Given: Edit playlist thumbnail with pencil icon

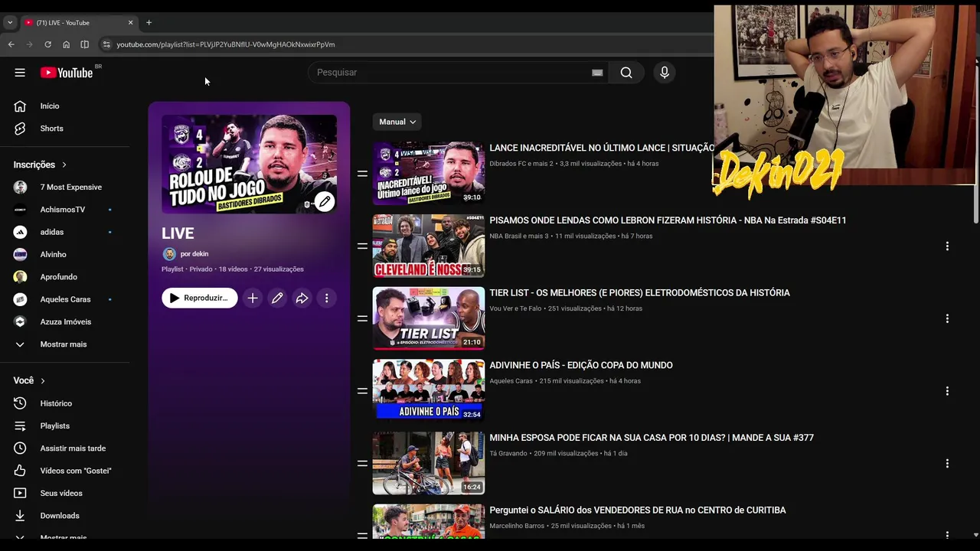Looking at the screenshot, I should [x=325, y=201].
